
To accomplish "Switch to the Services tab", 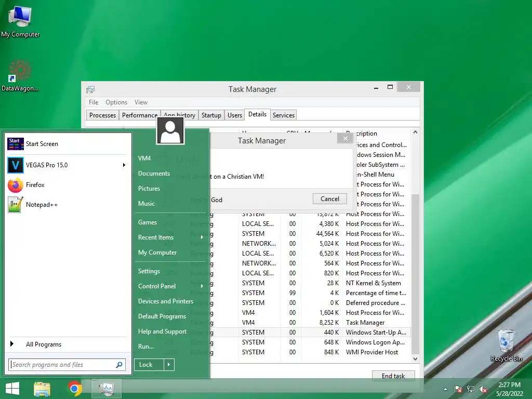I will 283,115.
